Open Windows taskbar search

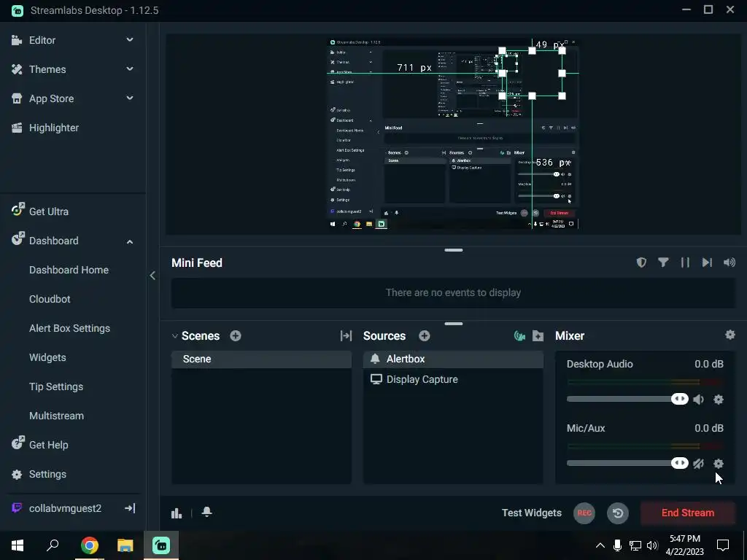coord(53,545)
